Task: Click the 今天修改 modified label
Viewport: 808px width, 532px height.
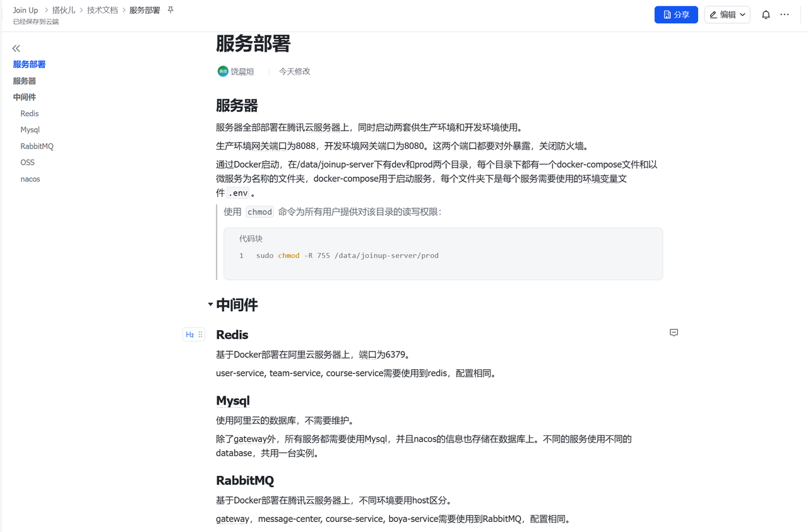Action: coord(295,71)
